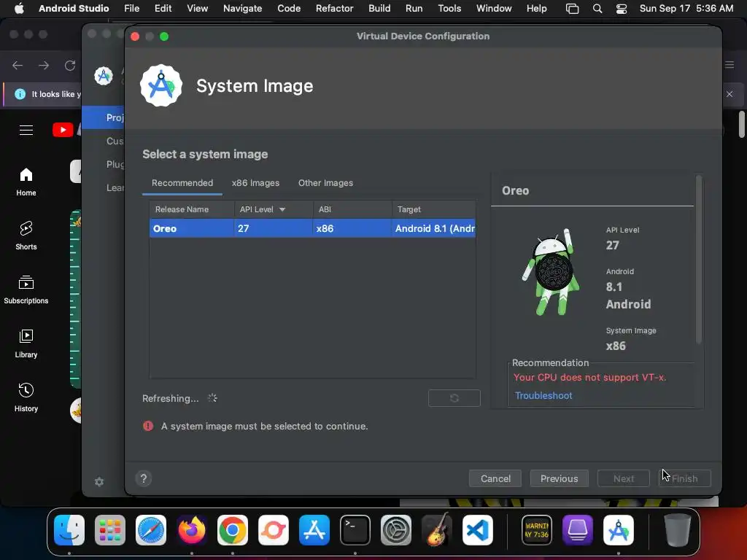Screen dimensions: 747x560
Task: Open Control Center in menu bar
Action: 622,9
